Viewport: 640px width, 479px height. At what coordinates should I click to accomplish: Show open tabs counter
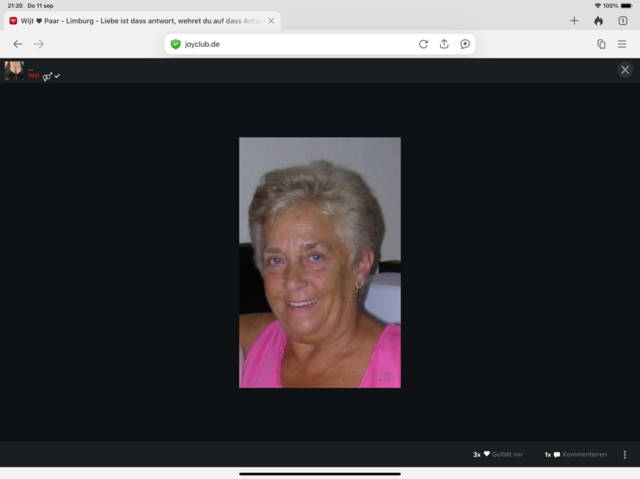coord(622,20)
